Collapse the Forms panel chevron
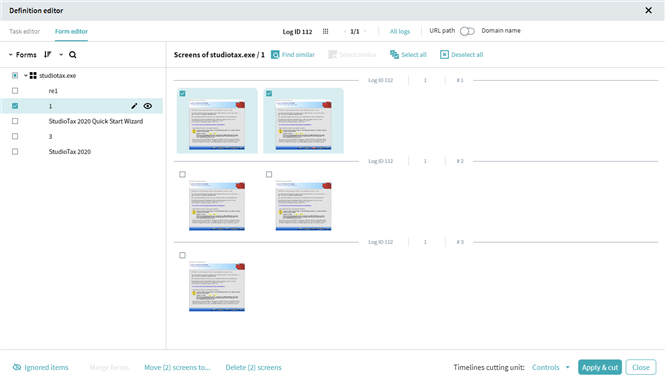Screen dimensions: 665x383 [x=11, y=55]
